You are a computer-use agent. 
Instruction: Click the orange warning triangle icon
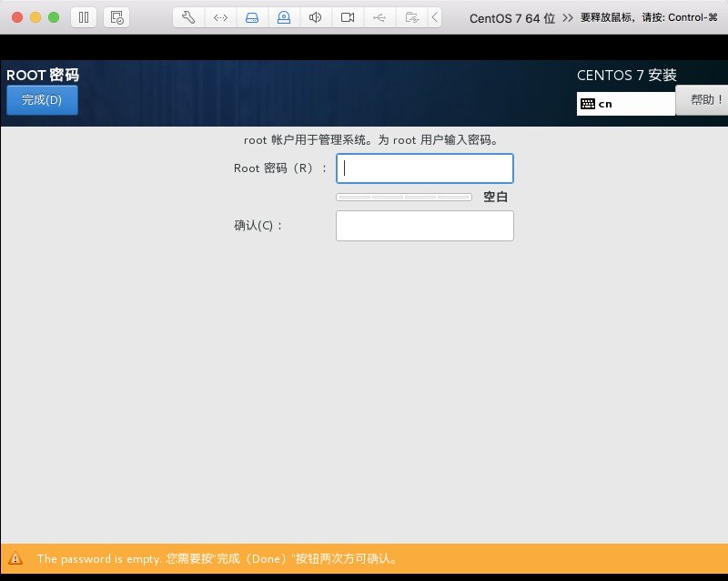[15, 558]
